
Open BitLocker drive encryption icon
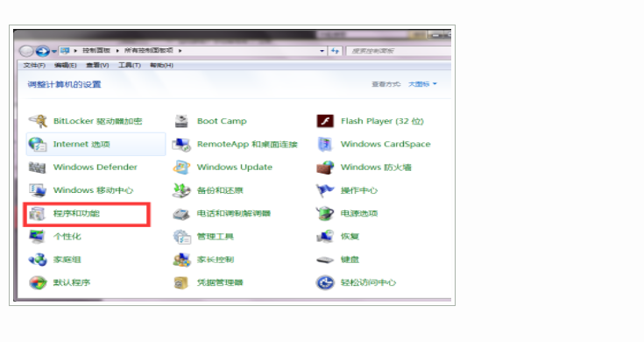(38, 121)
